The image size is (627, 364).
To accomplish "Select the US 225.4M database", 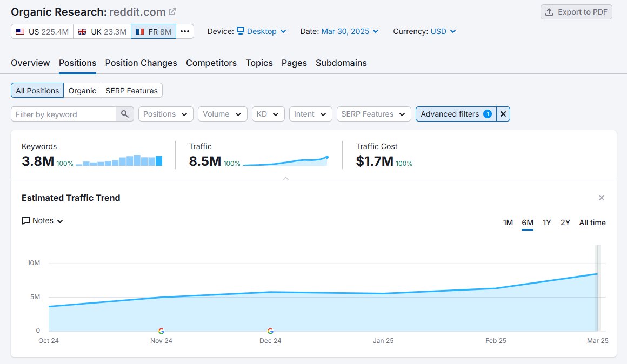I will coord(42,31).
